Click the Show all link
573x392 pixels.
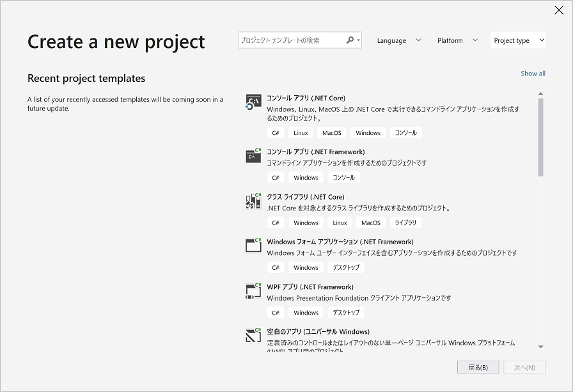click(533, 74)
